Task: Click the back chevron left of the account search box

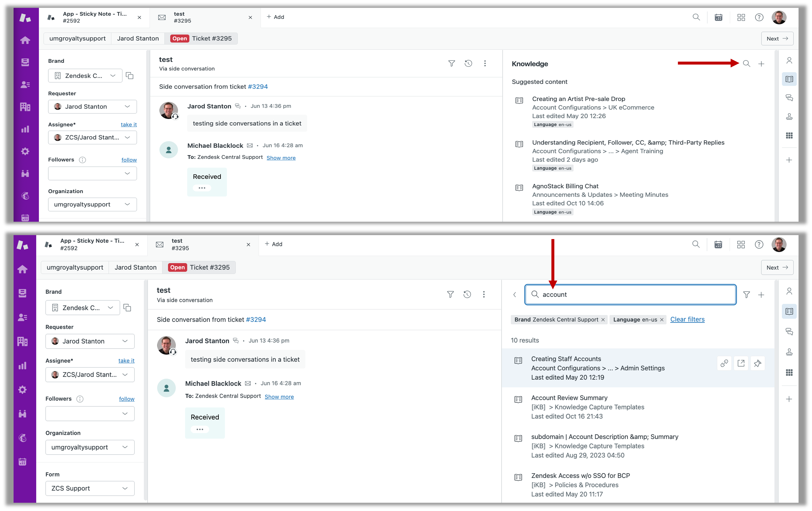Action: [x=515, y=294]
